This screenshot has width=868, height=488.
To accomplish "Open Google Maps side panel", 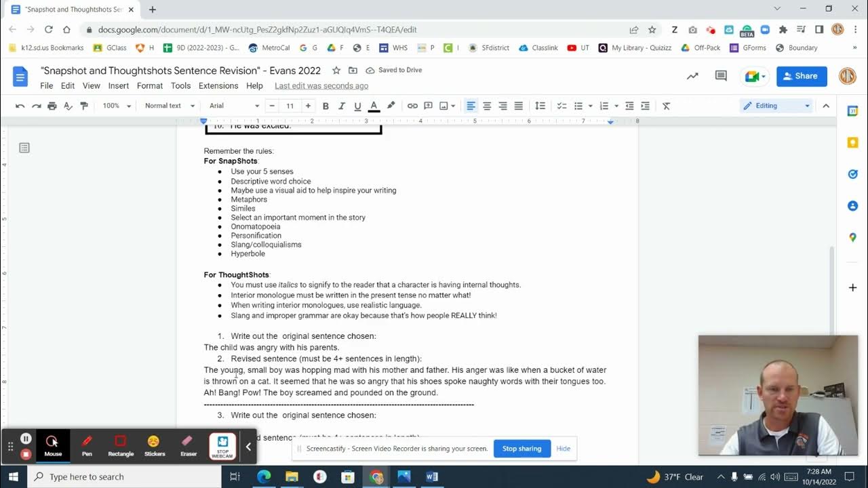I will [x=853, y=237].
